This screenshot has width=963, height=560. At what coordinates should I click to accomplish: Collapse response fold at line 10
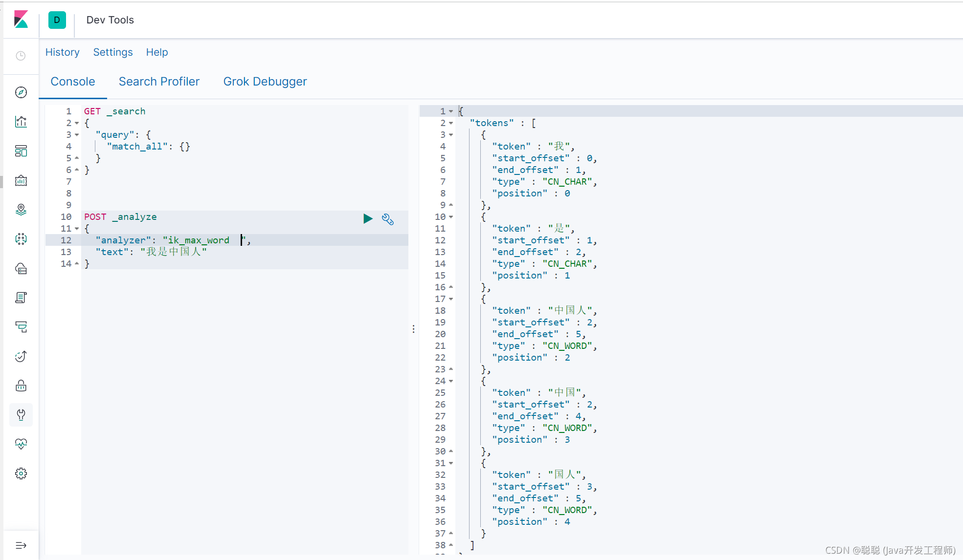tap(451, 217)
